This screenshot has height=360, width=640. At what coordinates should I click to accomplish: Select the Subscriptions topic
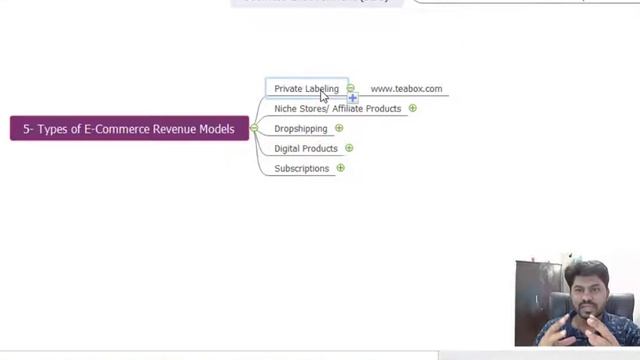[302, 169]
